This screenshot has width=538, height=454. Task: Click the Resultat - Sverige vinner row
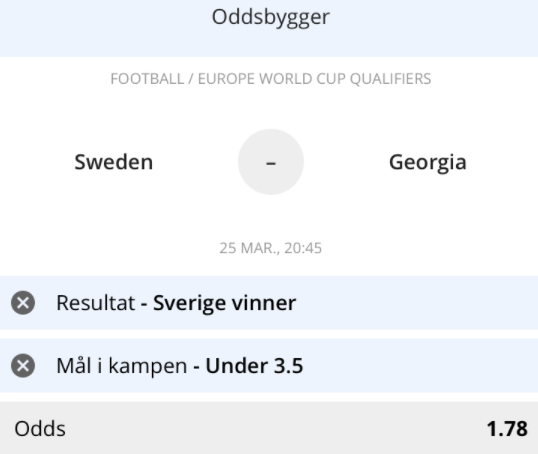tap(269, 303)
